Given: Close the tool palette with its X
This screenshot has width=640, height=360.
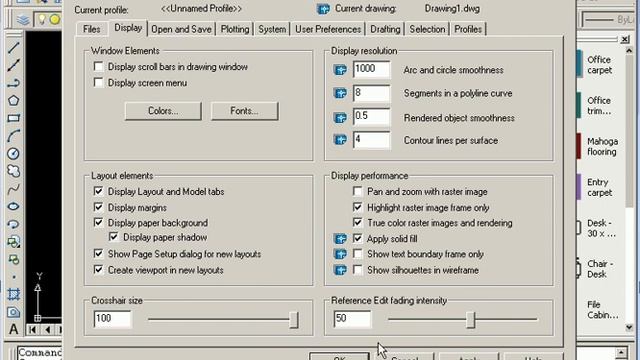Looking at the screenshot, I should (x=625, y=39).
